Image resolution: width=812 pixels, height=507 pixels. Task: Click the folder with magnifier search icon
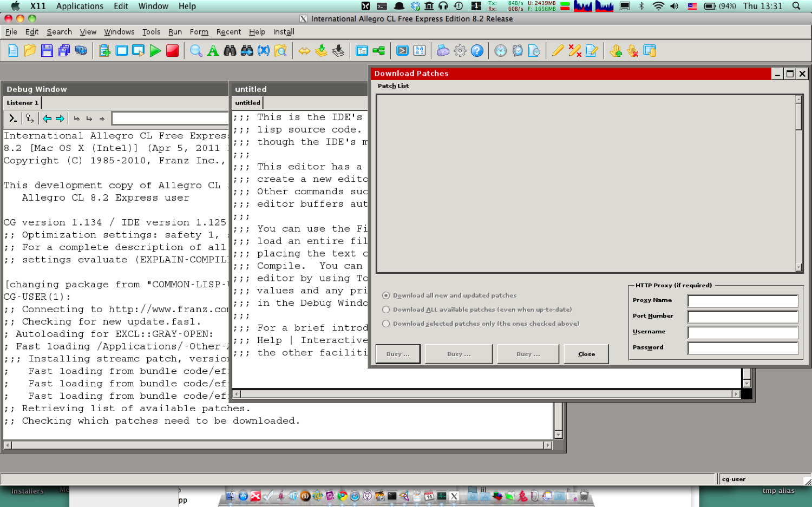pyautogui.click(x=280, y=51)
